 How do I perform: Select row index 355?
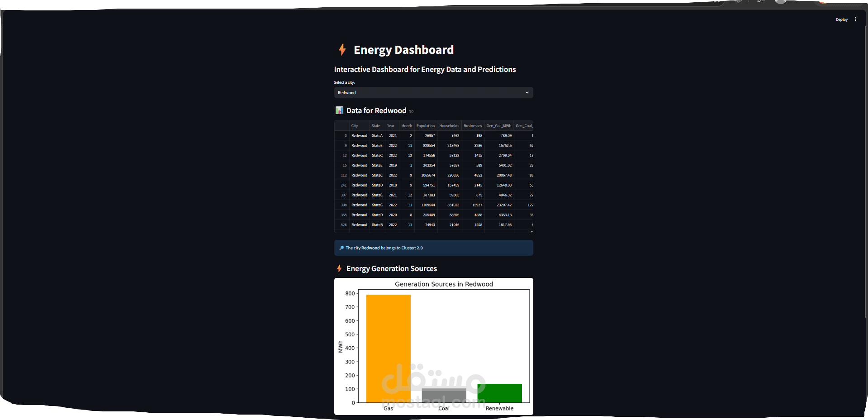click(x=342, y=215)
